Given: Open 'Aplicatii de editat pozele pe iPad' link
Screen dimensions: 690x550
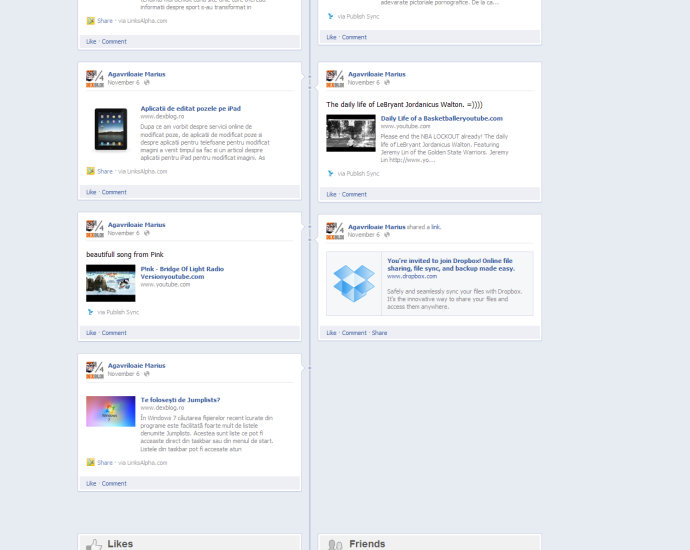Looking at the screenshot, I should coord(191,108).
